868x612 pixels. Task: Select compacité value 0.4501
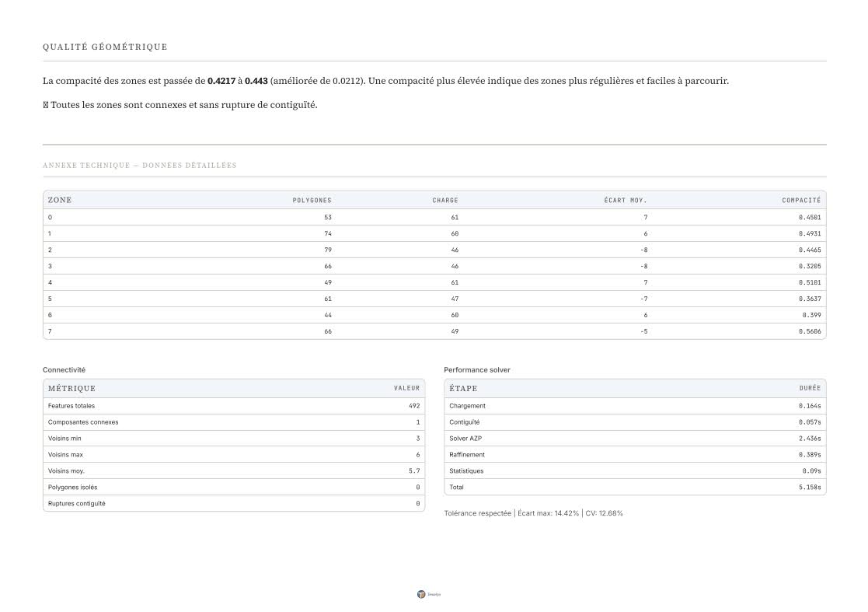pyautogui.click(x=810, y=218)
